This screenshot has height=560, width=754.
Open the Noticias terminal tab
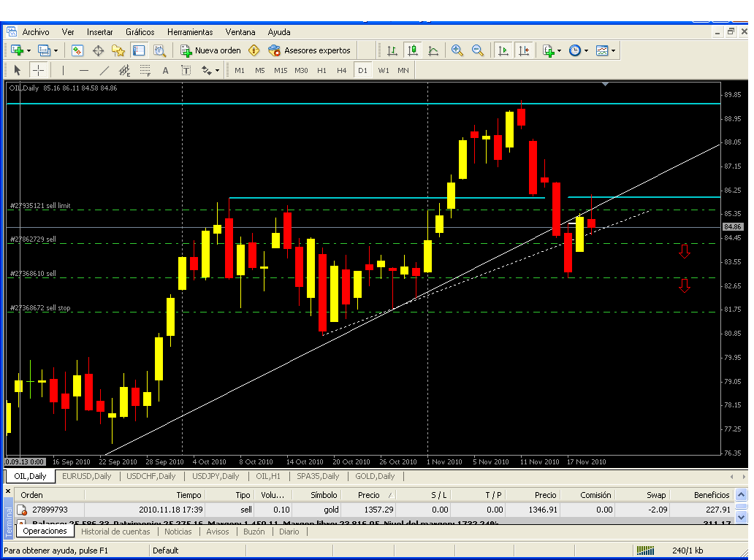(178, 532)
